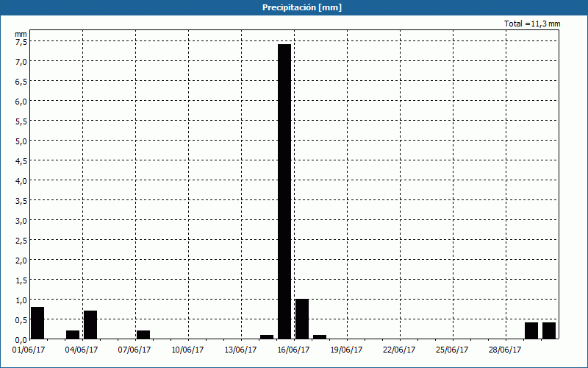Click the 0,7 mm bar at 04/06/17
Viewport: 588px width, 368px height.
pyautogui.click(x=90, y=325)
